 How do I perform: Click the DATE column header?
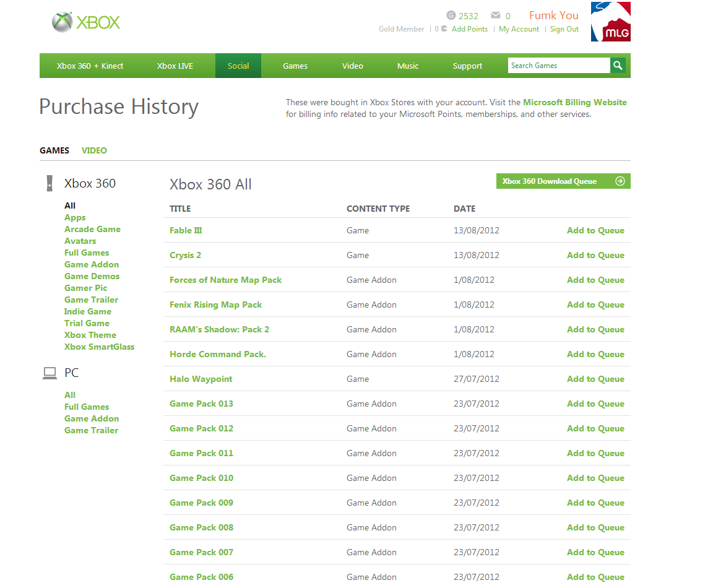click(464, 209)
